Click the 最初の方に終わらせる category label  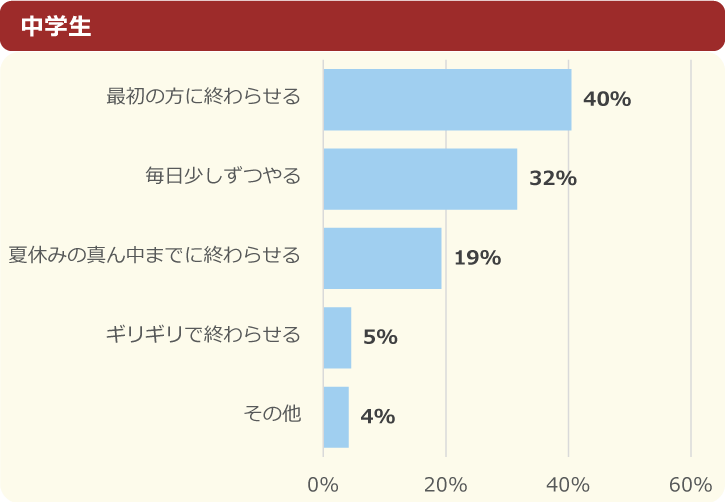point(204,97)
